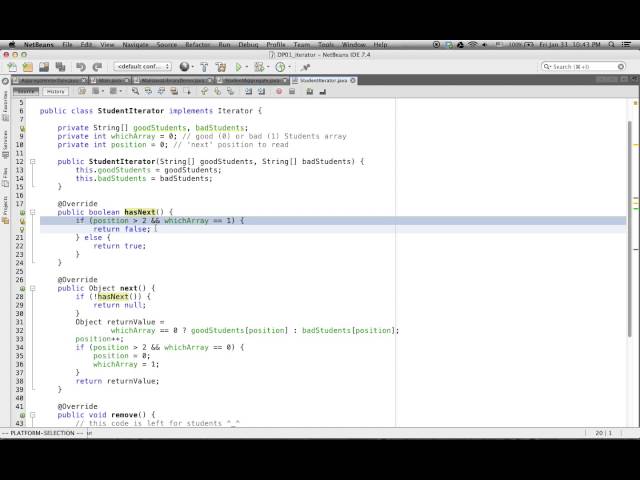The width and height of the screenshot is (640, 480).
Task: Click the hint lightbulb on line 8
Action: (x=22, y=128)
